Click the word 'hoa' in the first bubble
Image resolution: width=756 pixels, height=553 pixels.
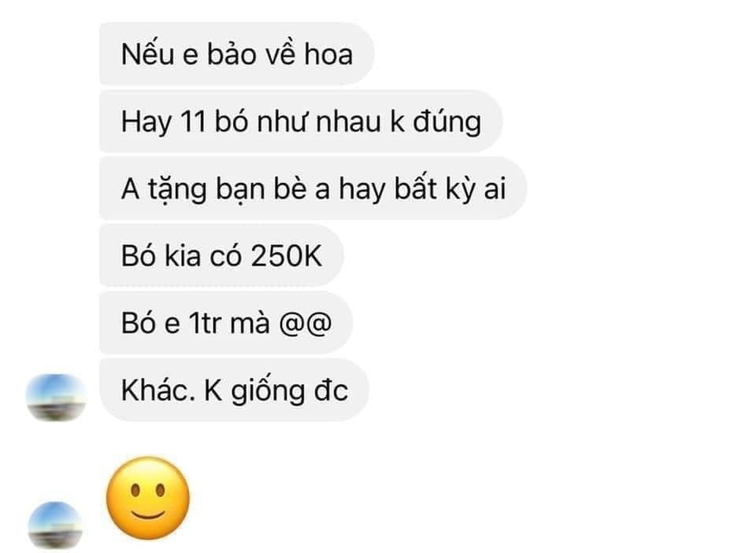pyautogui.click(x=328, y=54)
